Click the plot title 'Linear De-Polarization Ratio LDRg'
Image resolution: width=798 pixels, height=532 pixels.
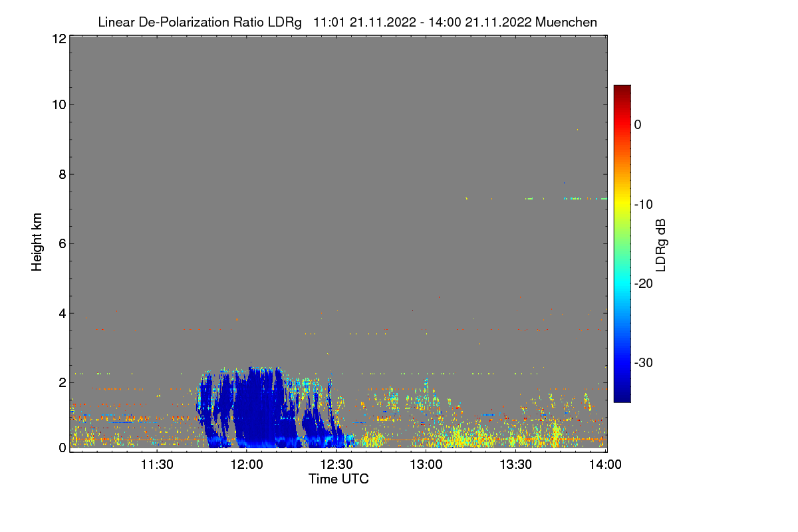tap(199, 22)
